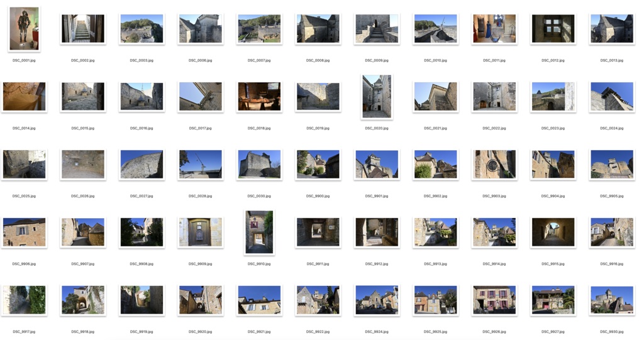Viewport: 644px width, 340px height.
Task: Select the DSC_0011.jpg interior photo thumbnail
Action: pos(494,29)
